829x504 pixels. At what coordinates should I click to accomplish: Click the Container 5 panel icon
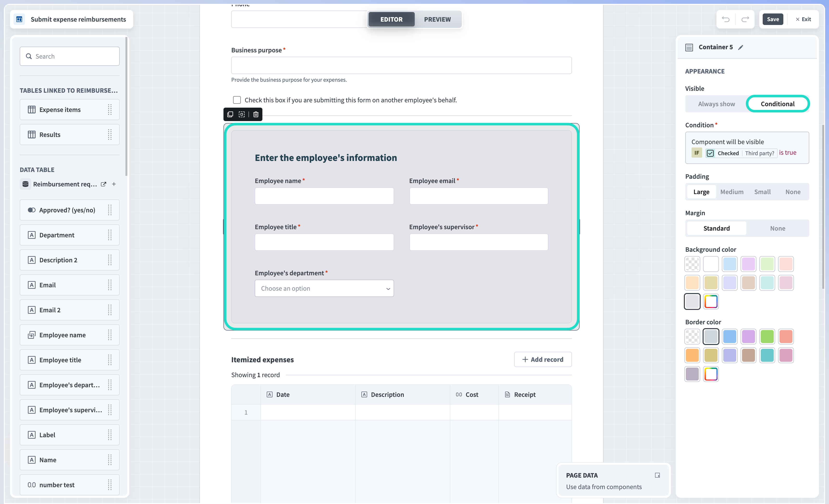tap(689, 47)
